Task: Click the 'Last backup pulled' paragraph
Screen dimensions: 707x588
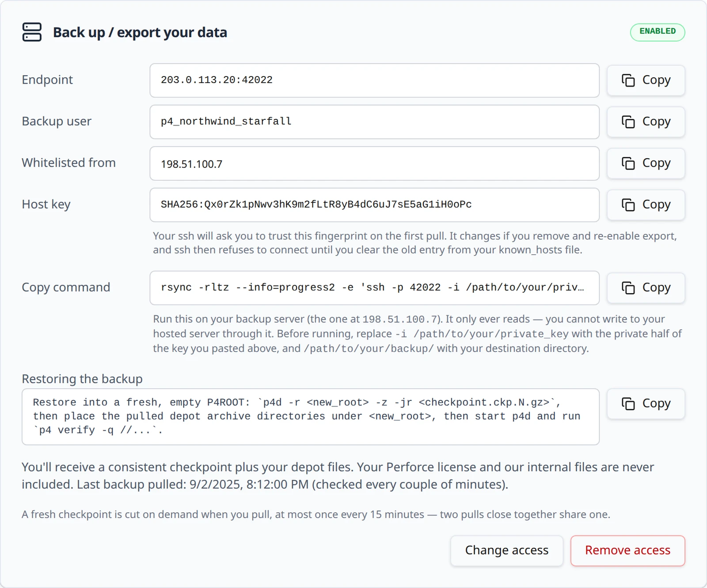Action: [338, 476]
